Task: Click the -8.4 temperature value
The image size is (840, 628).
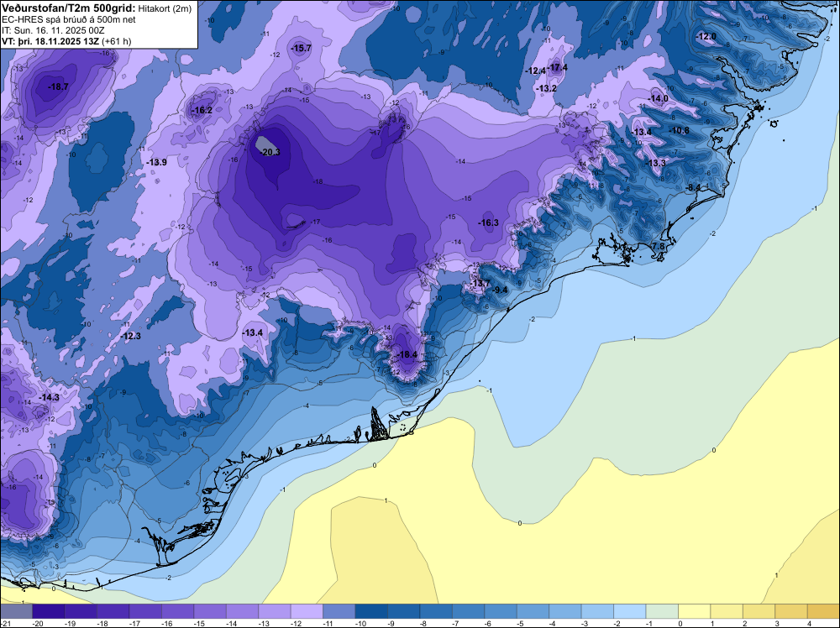Action: (x=693, y=187)
